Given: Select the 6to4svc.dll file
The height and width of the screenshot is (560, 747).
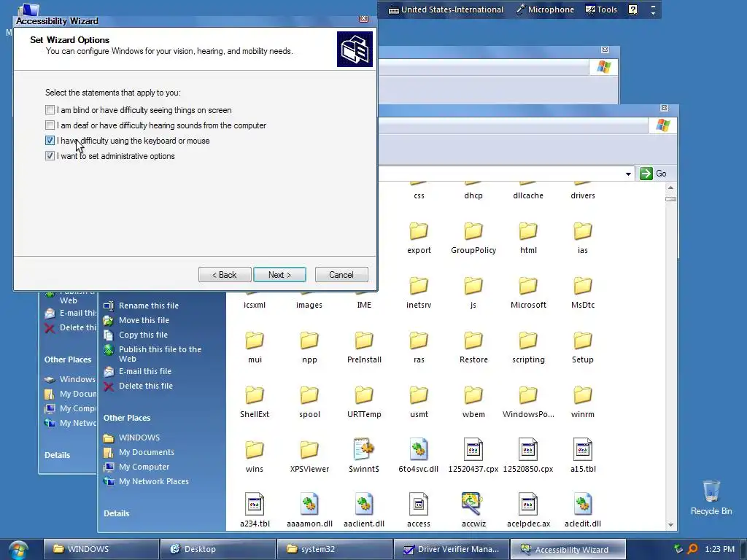Looking at the screenshot, I should [x=419, y=456].
